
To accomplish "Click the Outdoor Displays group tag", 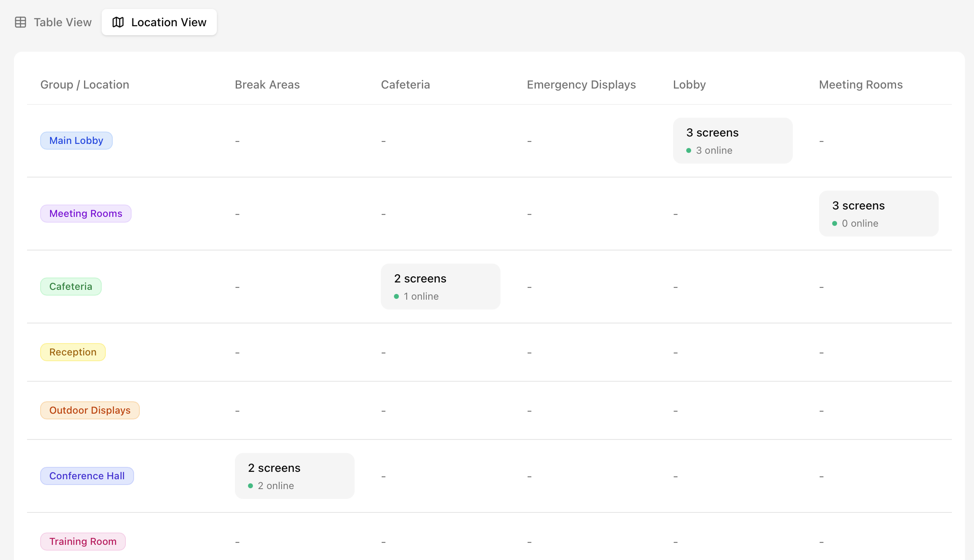I will [x=90, y=410].
